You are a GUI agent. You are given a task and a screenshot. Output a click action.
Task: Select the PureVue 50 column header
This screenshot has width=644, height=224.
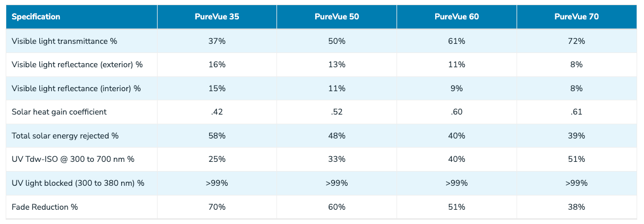pyautogui.click(x=336, y=17)
